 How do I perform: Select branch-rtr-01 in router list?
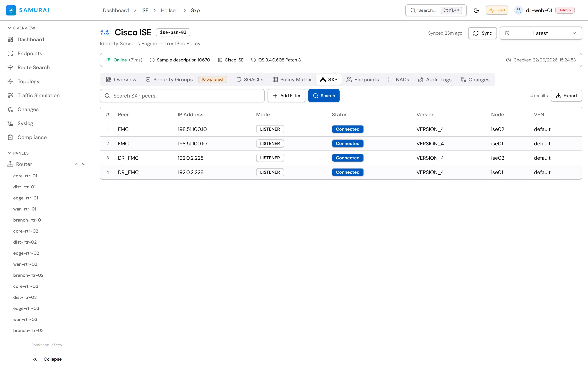click(x=28, y=220)
